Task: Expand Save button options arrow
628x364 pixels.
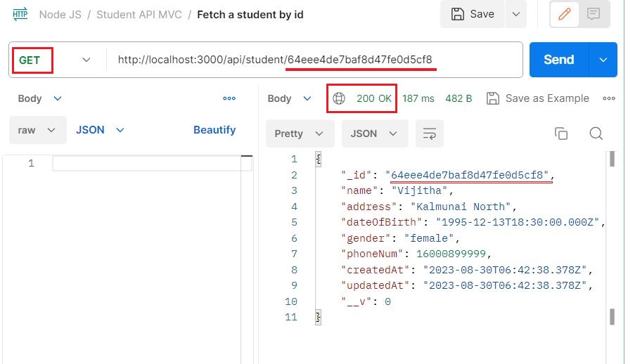Action: click(x=516, y=14)
